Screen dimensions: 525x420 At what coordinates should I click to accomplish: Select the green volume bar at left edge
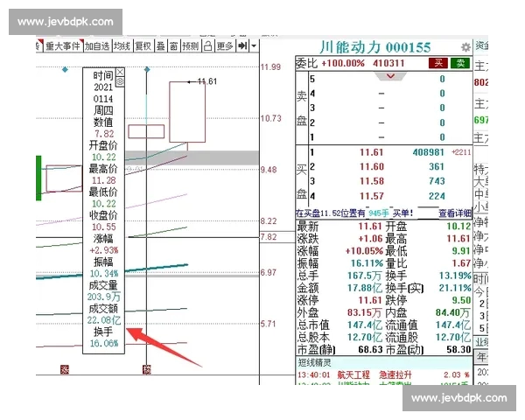coord(38,178)
